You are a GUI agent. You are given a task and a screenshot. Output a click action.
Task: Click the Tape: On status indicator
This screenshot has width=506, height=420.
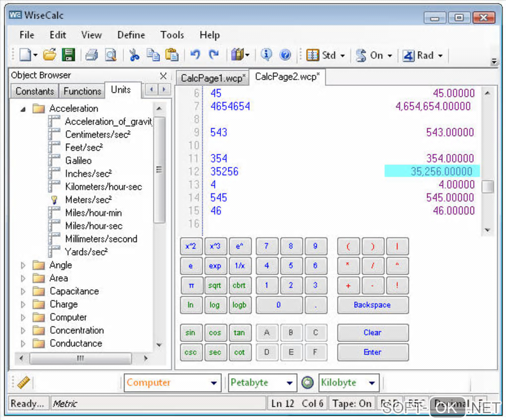352,404
